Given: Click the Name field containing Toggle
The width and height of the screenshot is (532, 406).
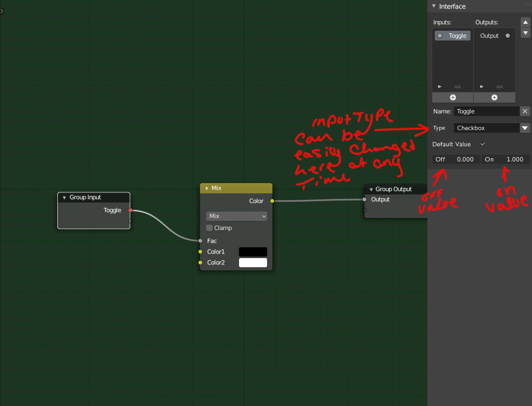Looking at the screenshot, I should coord(487,111).
